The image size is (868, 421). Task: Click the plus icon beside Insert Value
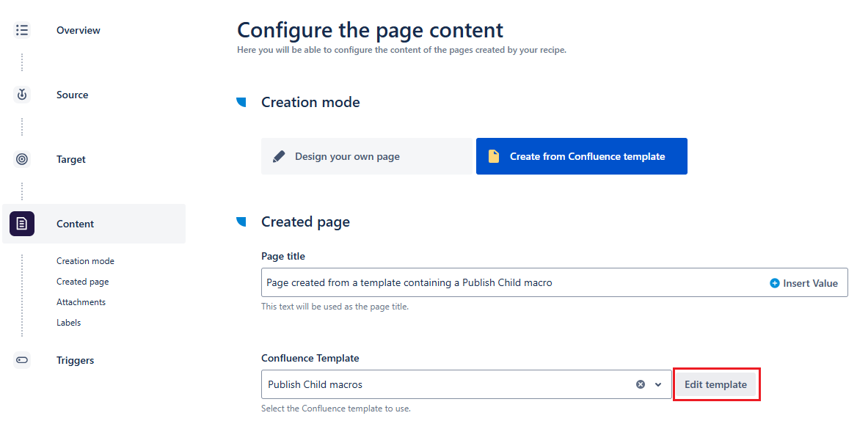click(x=774, y=283)
